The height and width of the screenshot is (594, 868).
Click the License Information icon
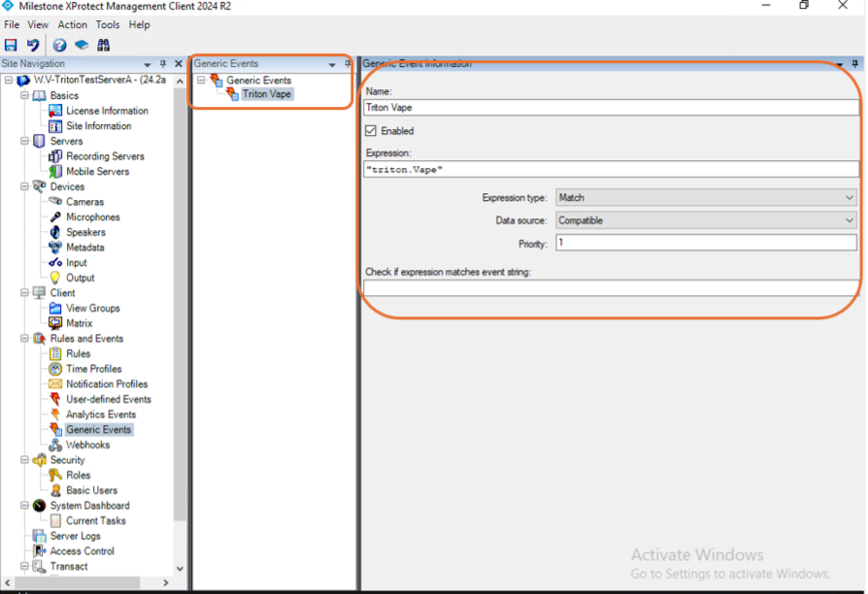click(x=55, y=111)
